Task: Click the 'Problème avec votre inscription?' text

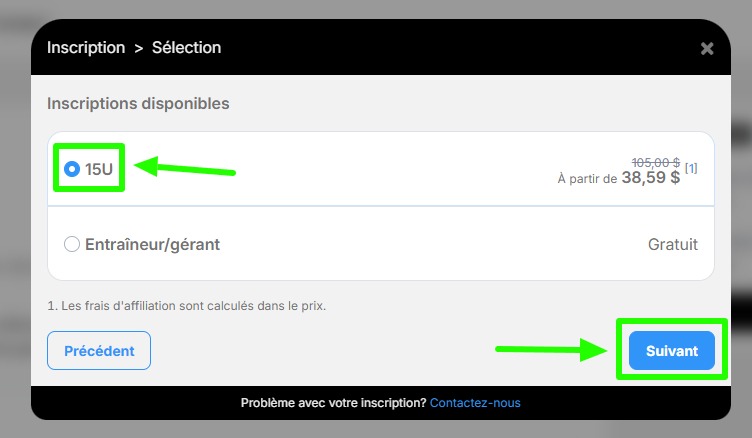Action: pos(333,403)
